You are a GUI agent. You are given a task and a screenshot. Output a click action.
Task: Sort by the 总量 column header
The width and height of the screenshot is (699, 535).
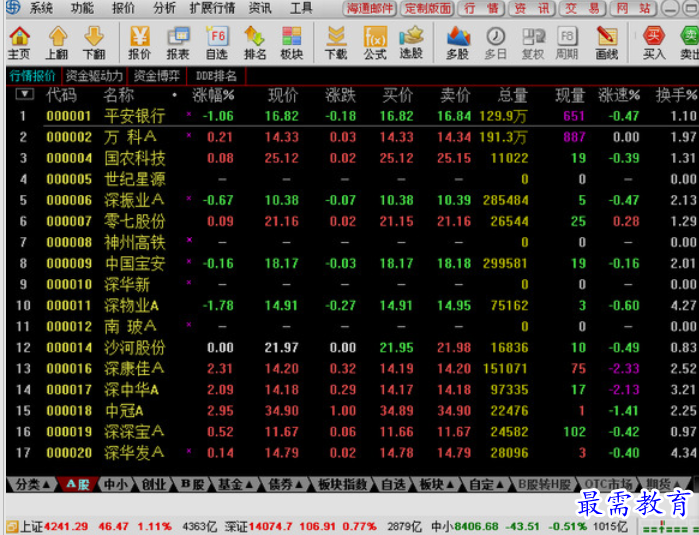[x=513, y=95]
